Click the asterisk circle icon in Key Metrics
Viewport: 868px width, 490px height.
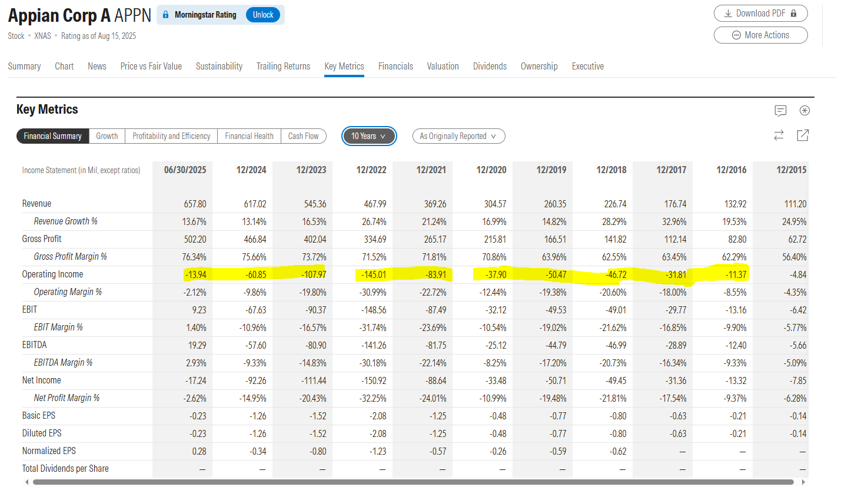[x=805, y=111]
